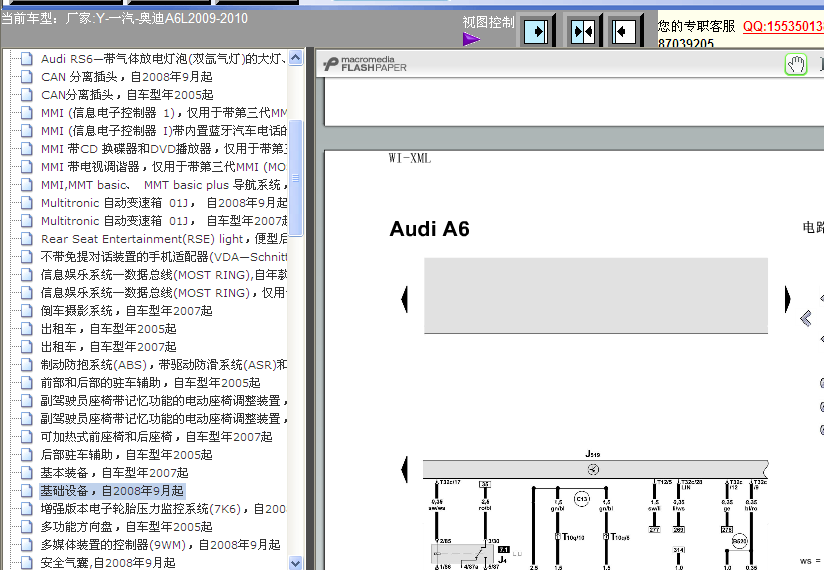
Task: Open 出租车,自车型年2005起
Action: click(108, 329)
